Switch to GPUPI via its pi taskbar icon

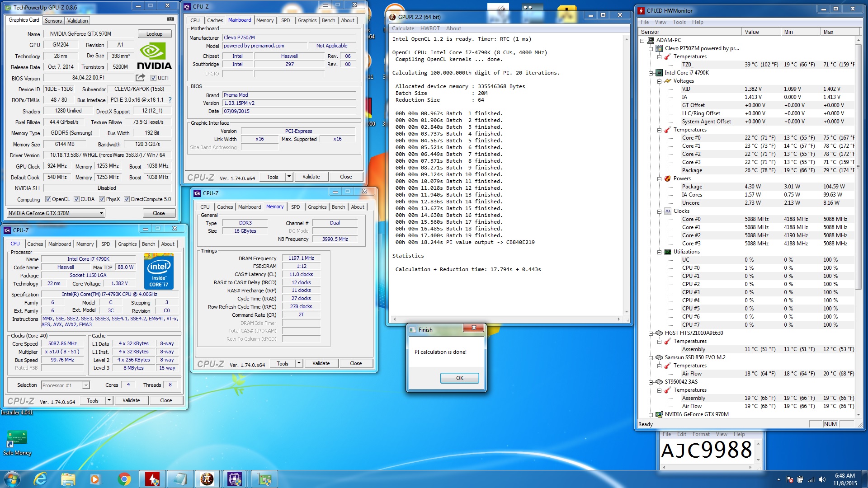(x=207, y=479)
